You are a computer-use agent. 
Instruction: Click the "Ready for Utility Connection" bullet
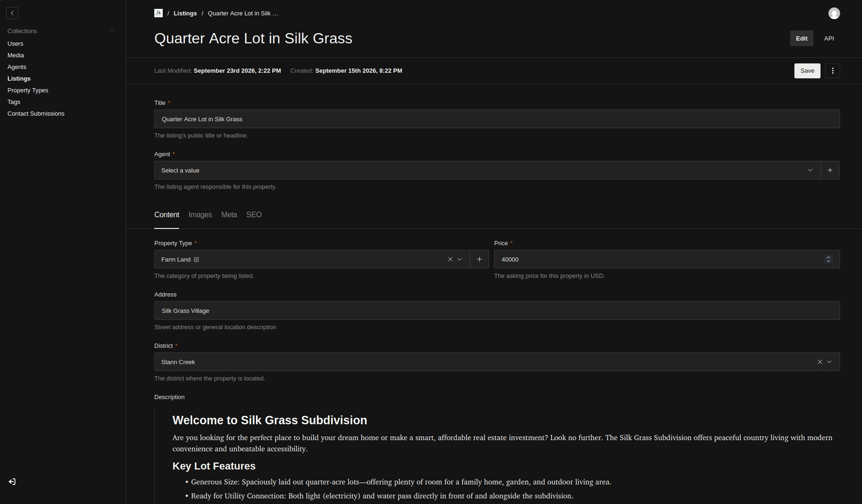click(382, 496)
